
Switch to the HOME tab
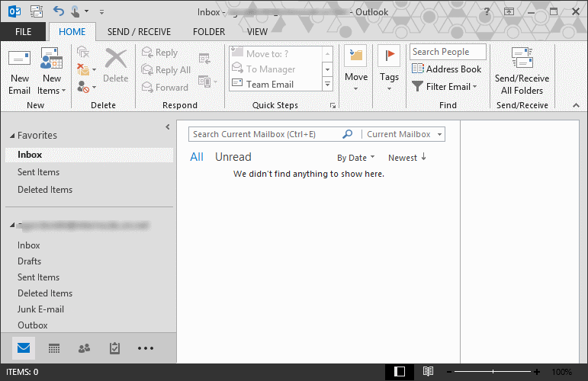tap(72, 32)
